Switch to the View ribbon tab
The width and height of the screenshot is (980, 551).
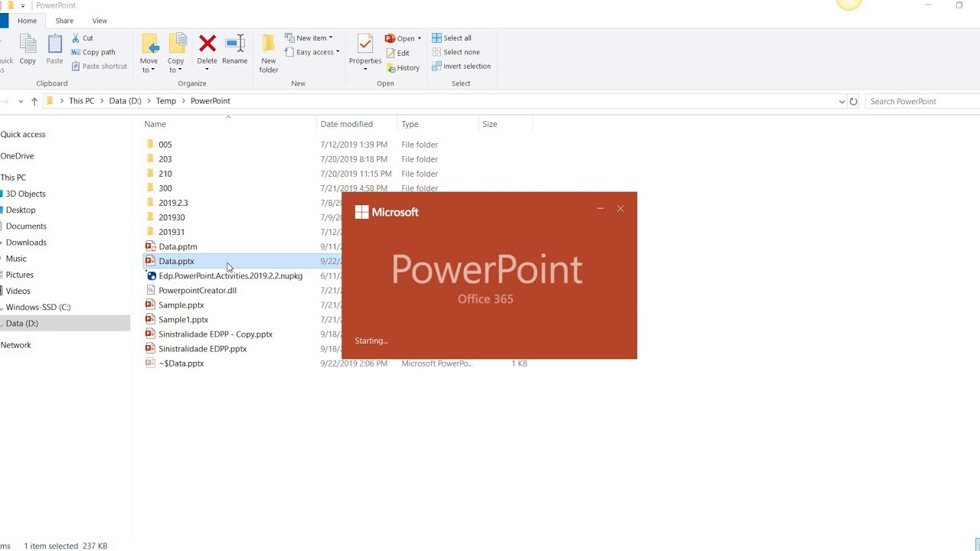click(100, 21)
